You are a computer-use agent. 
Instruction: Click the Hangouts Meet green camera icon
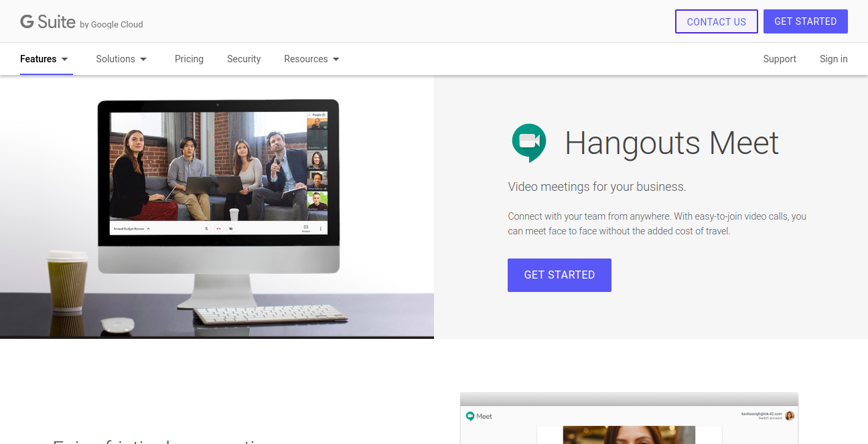click(x=529, y=143)
